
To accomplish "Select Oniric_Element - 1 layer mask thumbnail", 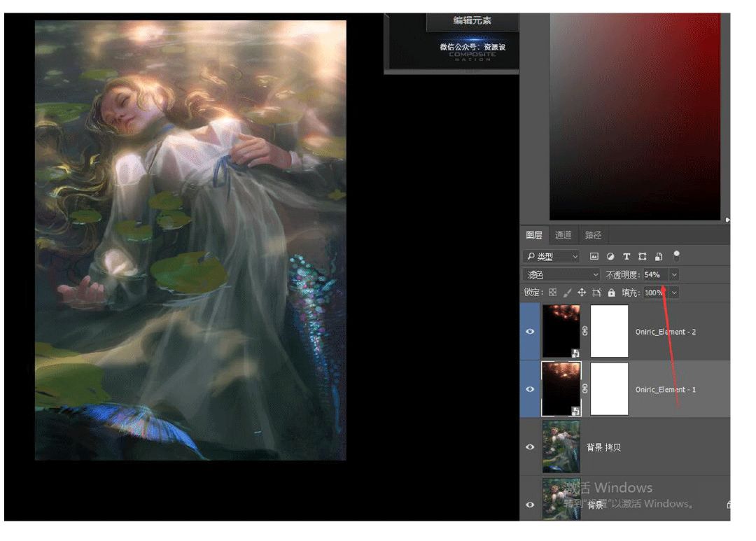I will coord(610,388).
